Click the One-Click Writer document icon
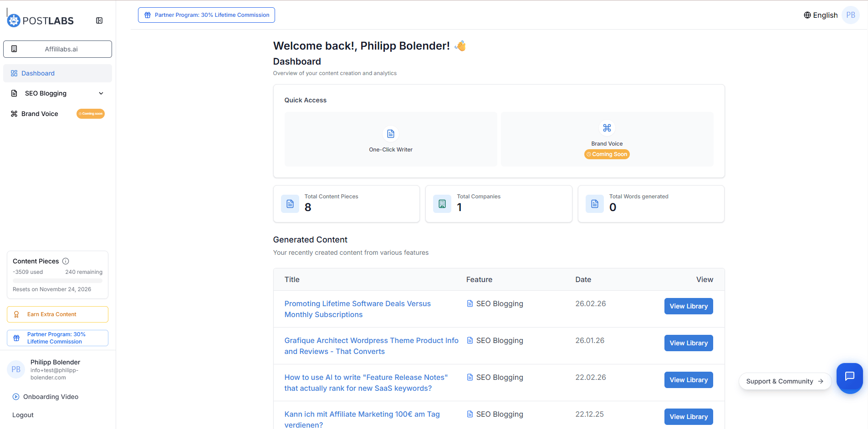 click(x=391, y=134)
